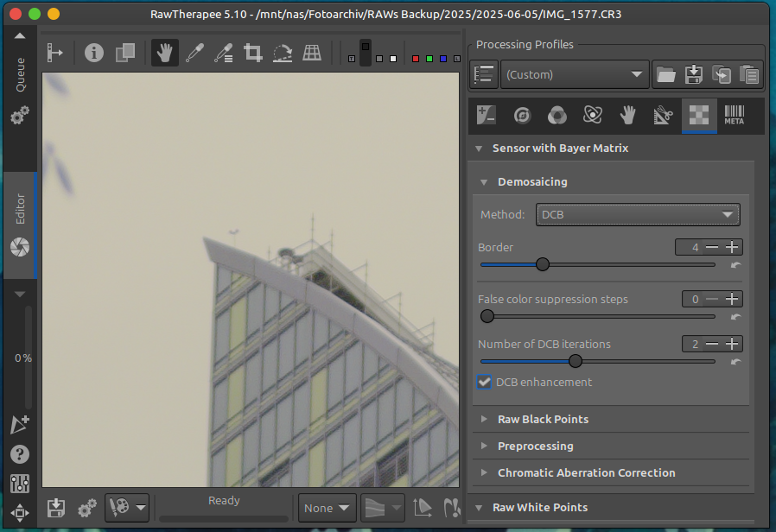The width and height of the screenshot is (776, 532).
Task: Toggle fullscreen arrows icon in the sidebar
Action: tap(20, 513)
